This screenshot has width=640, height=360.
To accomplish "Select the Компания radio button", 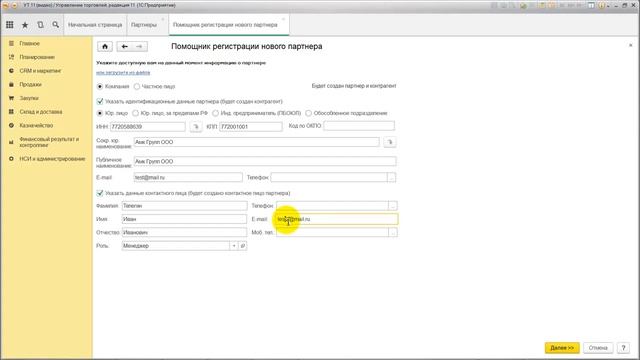I will (100, 87).
